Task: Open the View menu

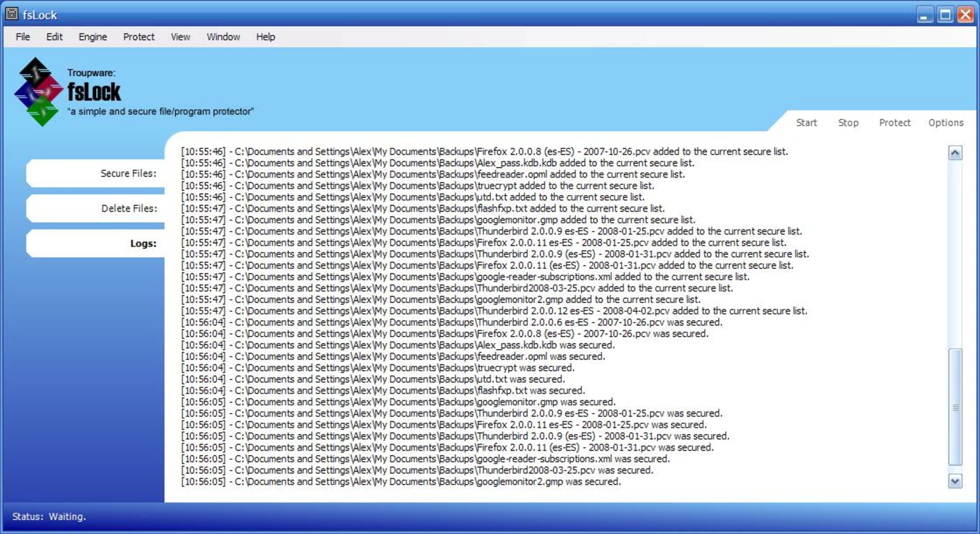Action: (180, 37)
